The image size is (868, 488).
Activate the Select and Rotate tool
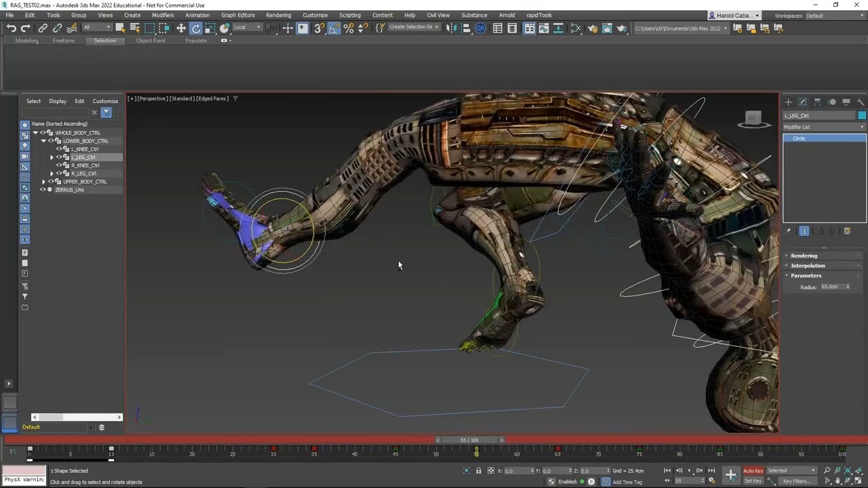(195, 28)
